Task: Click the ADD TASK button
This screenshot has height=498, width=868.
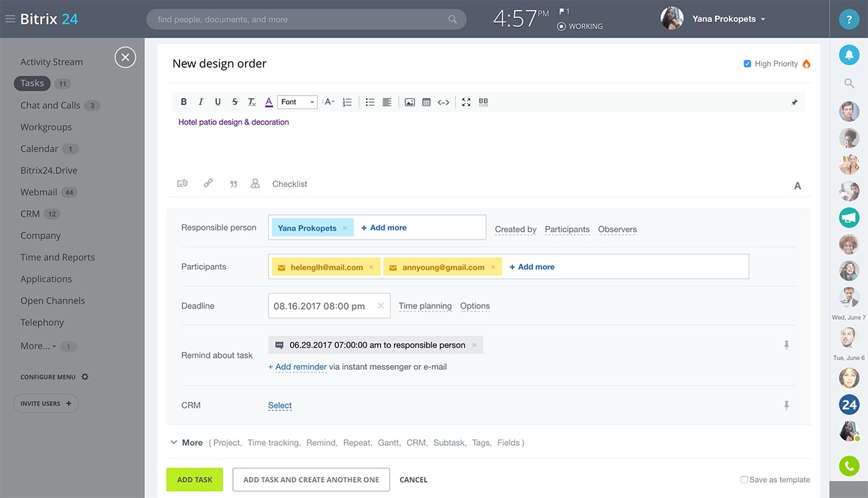Action: (194, 479)
